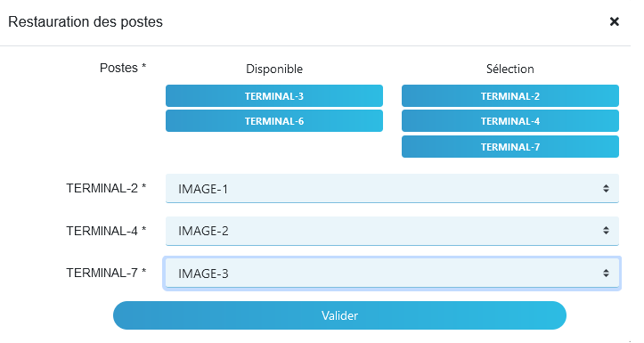Image resolution: width=644 pixels, height=343 pixels.
Task: Click the Restauration des postes title
Action: 86,21
